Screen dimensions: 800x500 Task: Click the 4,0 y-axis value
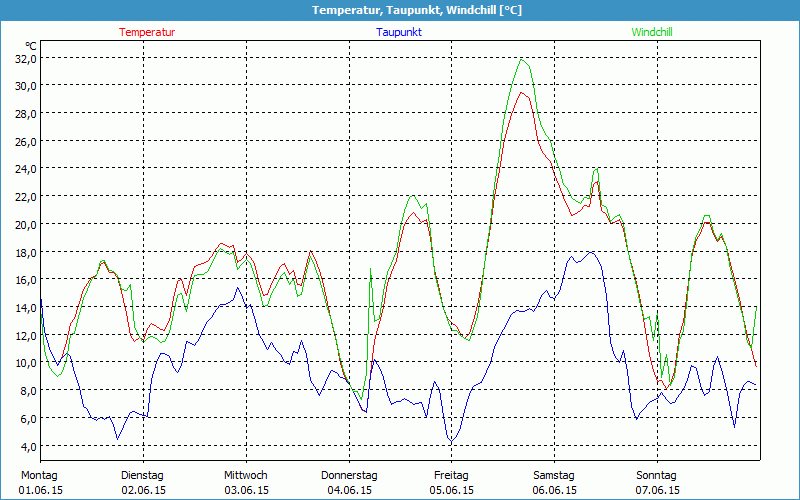[28, 447]
